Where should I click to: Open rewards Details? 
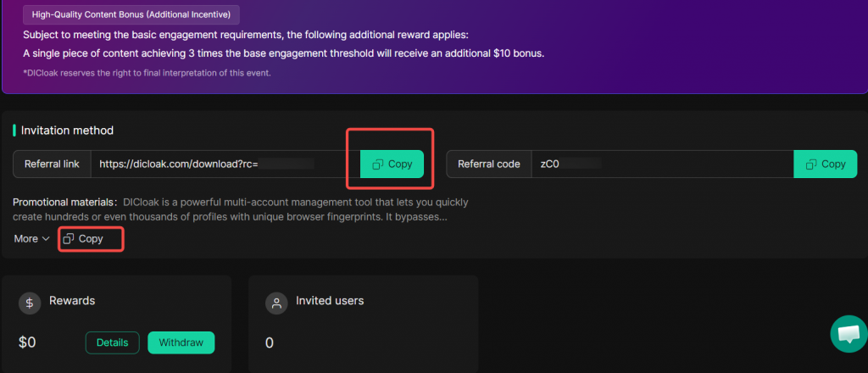(x=113, y=342)
